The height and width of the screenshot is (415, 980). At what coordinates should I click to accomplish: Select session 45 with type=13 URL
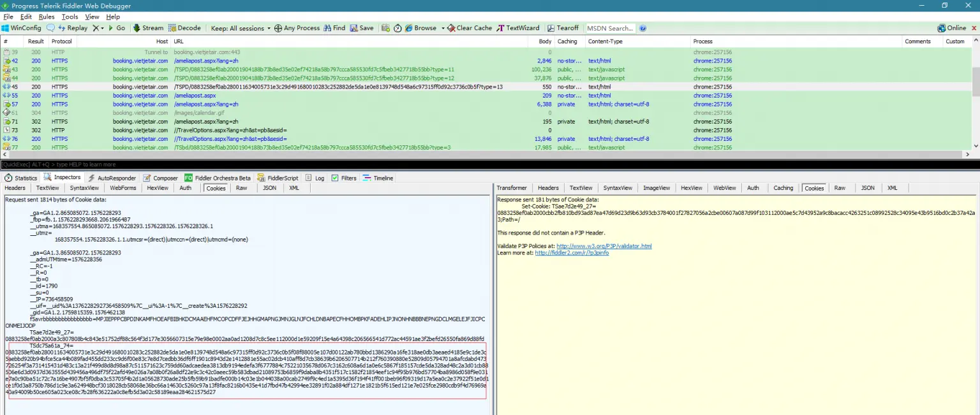tap(485, 87)
